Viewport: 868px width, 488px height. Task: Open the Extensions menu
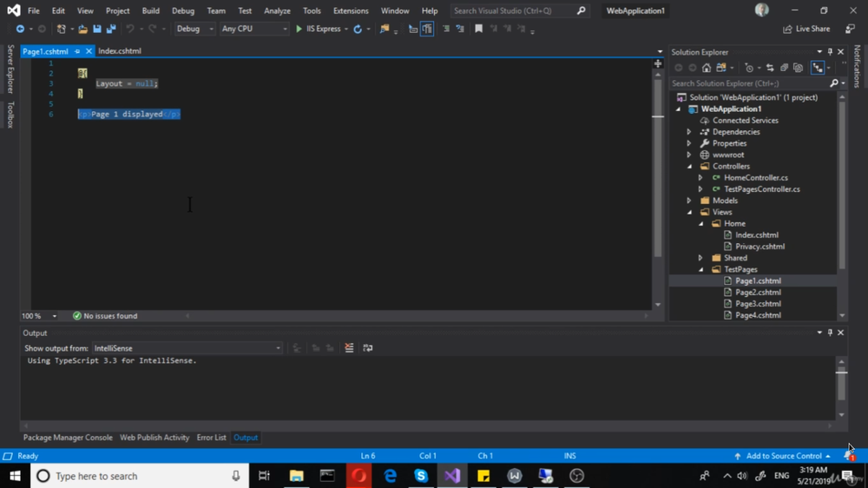(351, 10)
